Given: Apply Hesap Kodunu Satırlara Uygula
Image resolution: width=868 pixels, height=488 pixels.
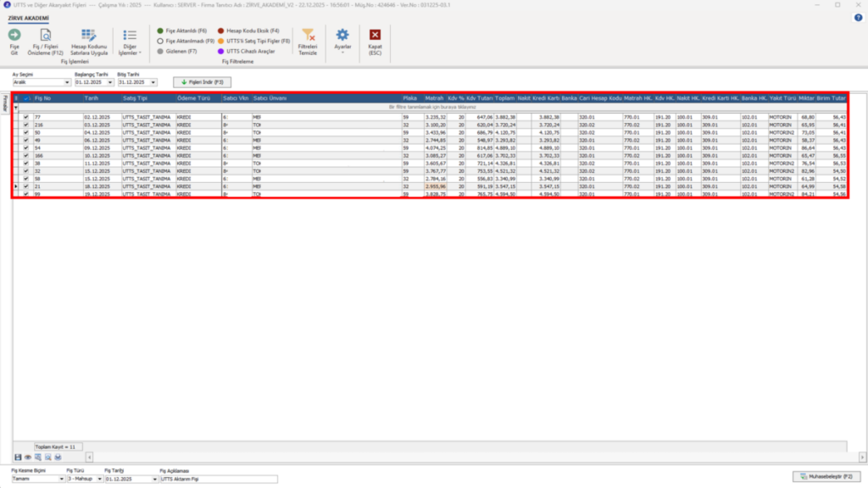Looking at the screenshot, I should [88, 42].
